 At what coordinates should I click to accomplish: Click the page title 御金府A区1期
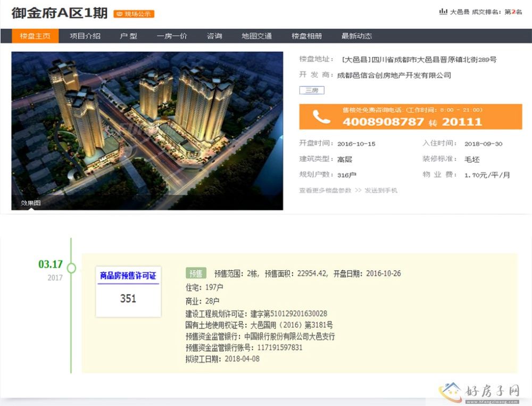(x=60, y=13)
